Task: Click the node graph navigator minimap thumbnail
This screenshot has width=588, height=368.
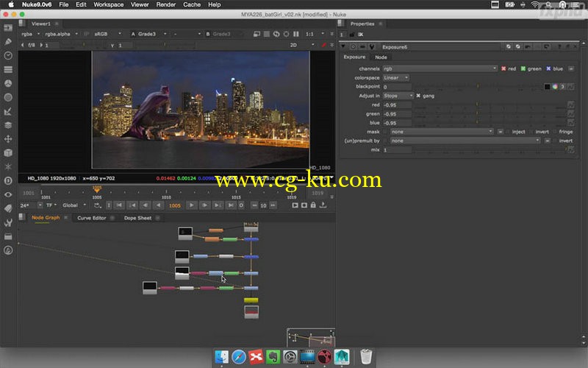Action: click(x=310, y=338)
